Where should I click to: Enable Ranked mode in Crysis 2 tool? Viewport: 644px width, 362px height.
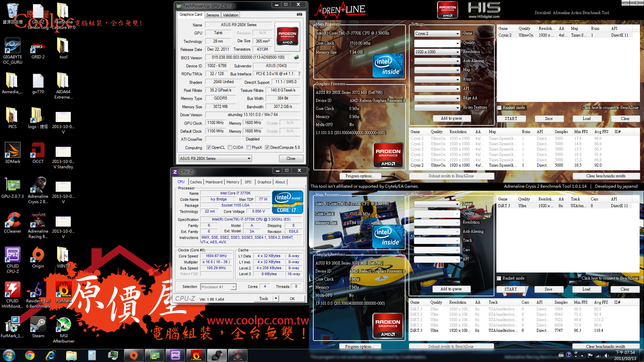pyautogui.click(x=499, y=108)
